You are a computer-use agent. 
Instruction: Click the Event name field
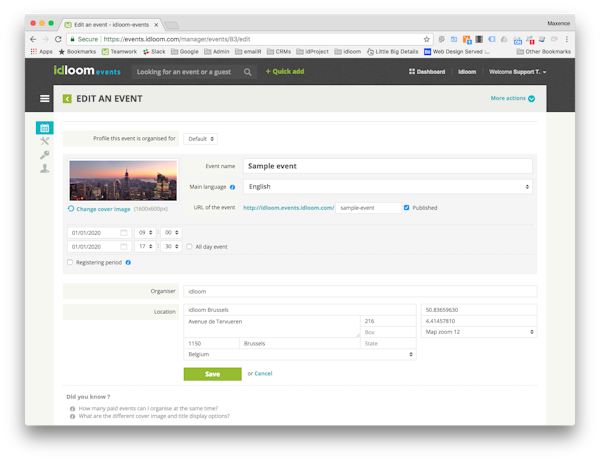(388, 166)
